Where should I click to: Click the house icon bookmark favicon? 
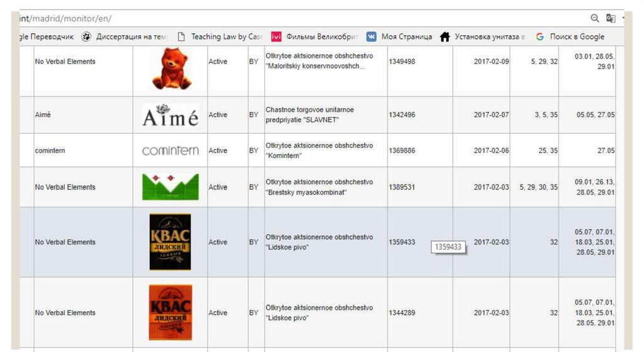click(445, 36)
